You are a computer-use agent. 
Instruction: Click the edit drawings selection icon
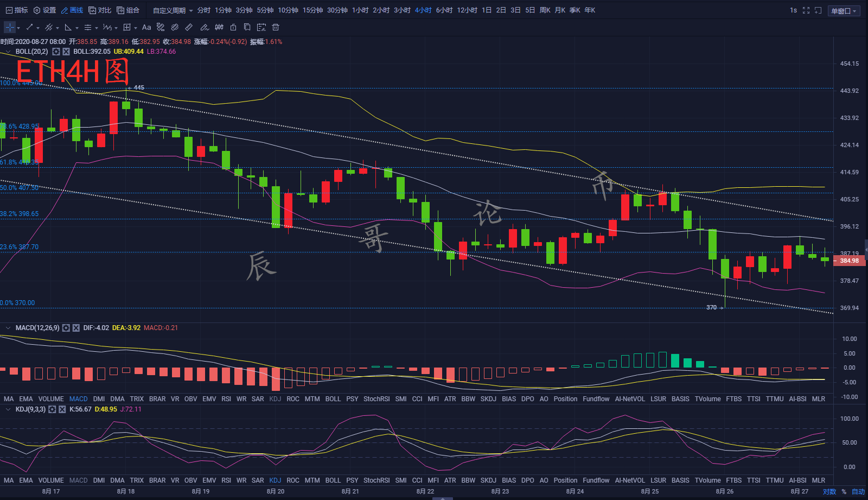tap(261, 27)
